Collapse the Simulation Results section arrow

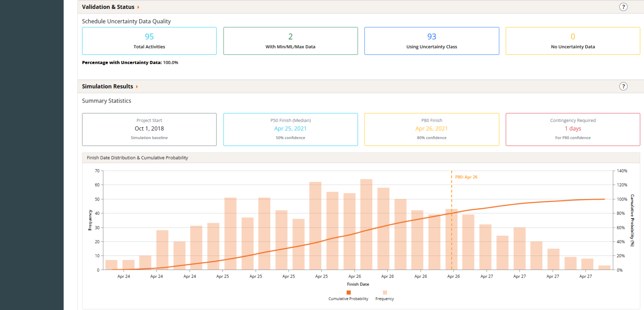tap(137, 87)
